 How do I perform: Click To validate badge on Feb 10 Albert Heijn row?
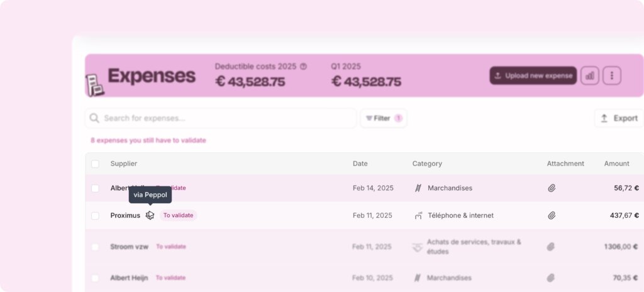click(x=170, y=278)
